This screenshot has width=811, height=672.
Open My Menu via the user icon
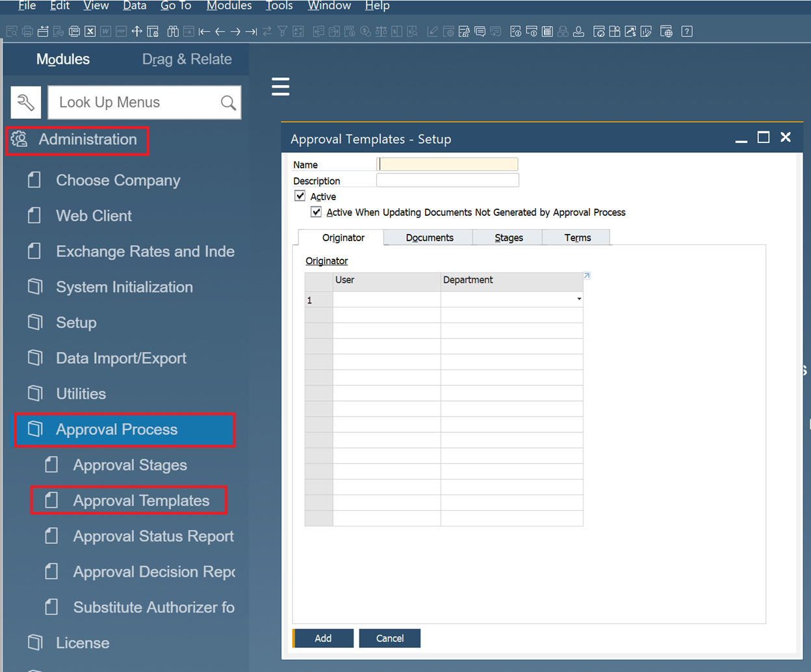pyautogui.click(x=578, y=31)
